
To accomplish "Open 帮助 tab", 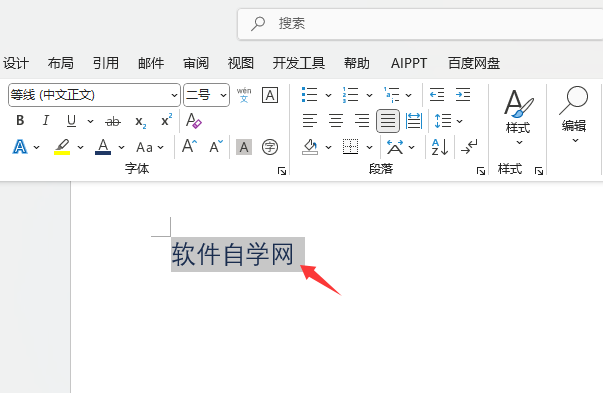I will point(356,63).
